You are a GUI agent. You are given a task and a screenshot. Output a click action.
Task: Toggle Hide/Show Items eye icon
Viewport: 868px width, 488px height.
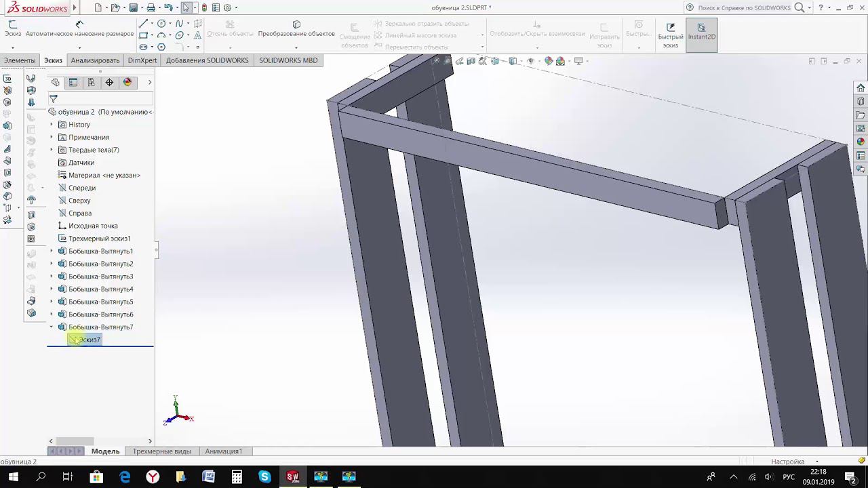pyautogui.click(x=531, y=61)
